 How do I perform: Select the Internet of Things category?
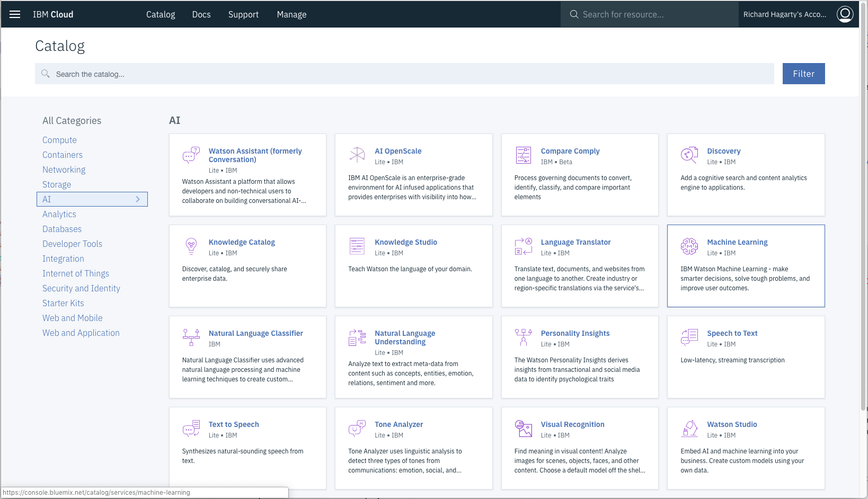[x=76, y=273]
